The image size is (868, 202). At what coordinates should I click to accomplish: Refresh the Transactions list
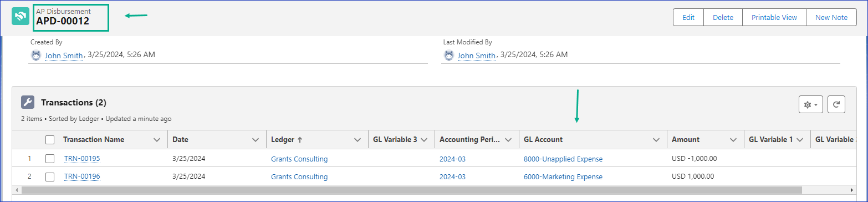coord(836,104)
